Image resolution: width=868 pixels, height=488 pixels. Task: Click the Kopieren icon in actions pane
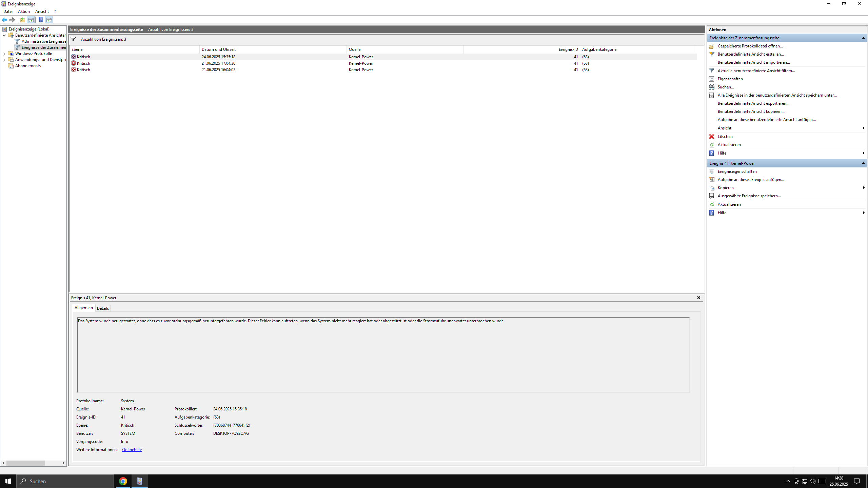point(712,188)
